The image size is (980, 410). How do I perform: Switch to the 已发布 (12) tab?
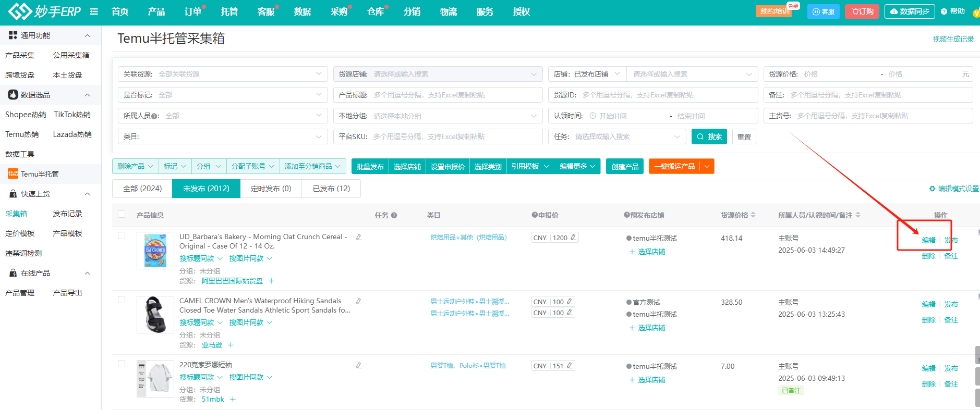[x=331, y=189]
